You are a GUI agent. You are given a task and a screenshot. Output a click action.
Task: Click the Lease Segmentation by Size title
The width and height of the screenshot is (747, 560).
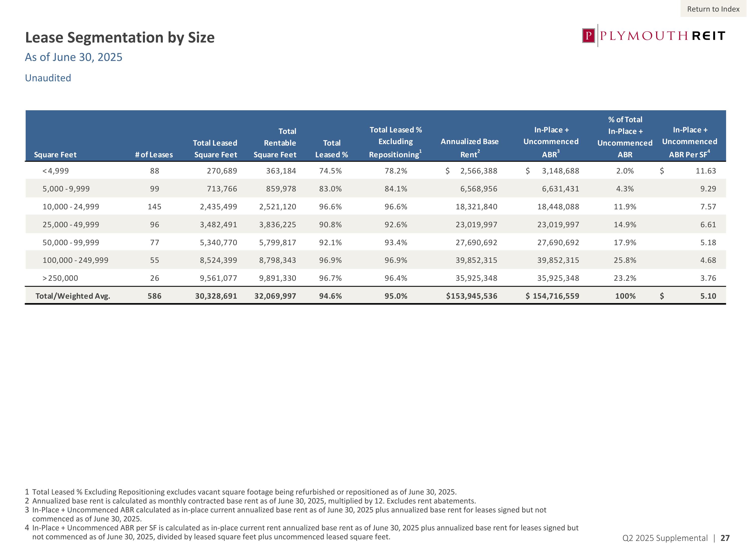[x=120, y=37]
